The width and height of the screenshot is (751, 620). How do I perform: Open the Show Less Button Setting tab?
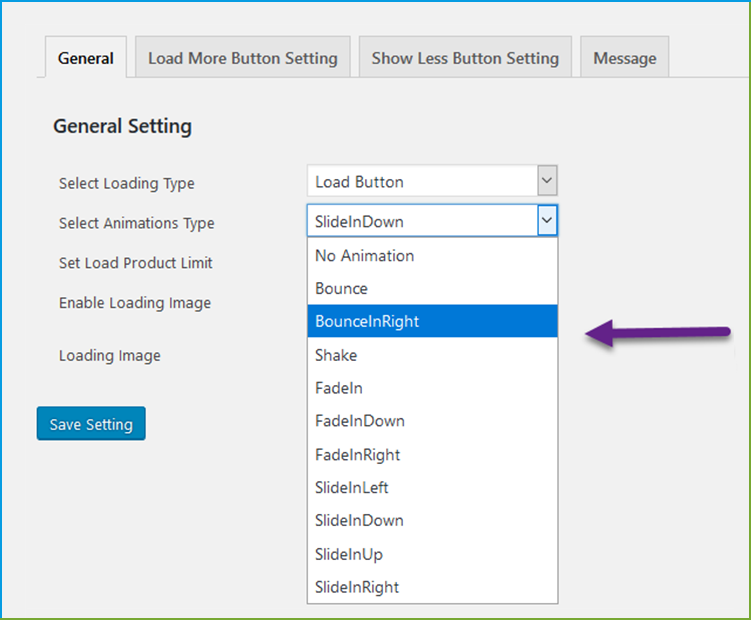click(465, 58)
